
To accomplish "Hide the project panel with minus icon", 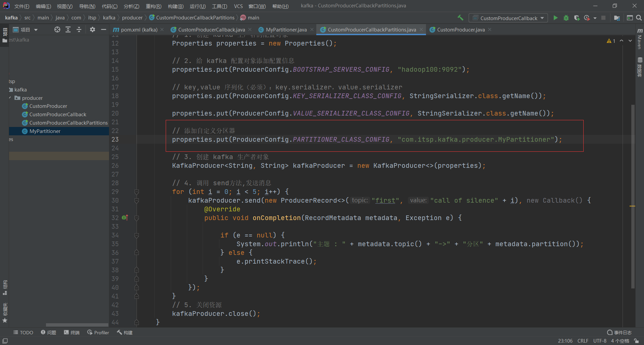I will point(104,29).
